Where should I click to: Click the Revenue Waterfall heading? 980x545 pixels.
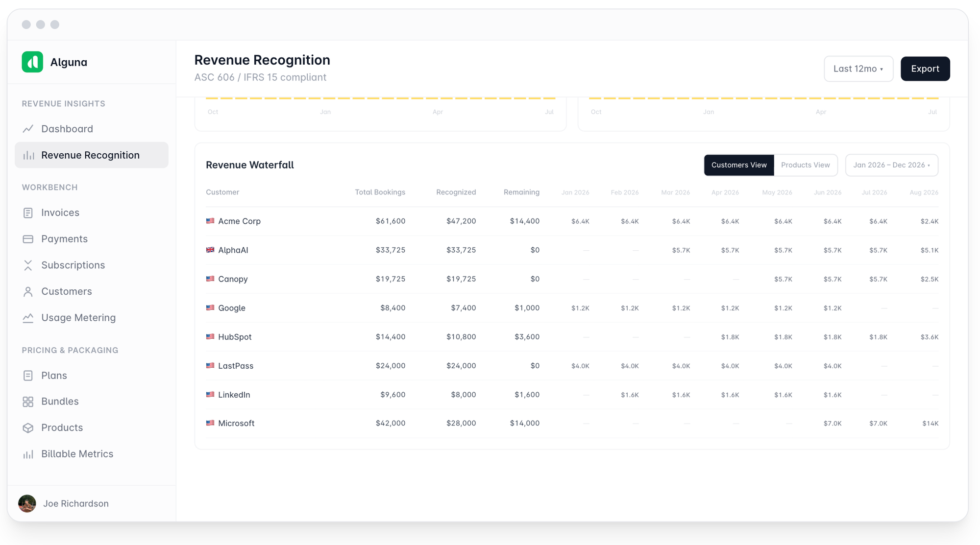pos(250,165)
